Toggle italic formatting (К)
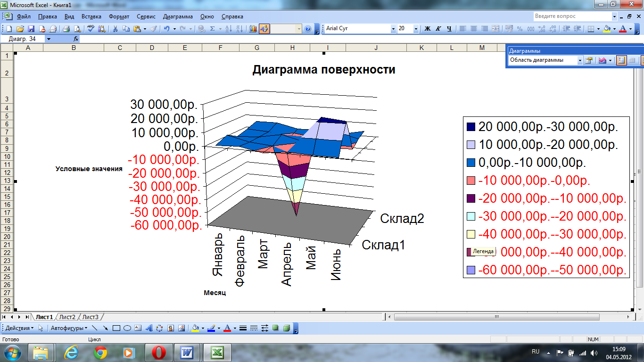Image resolution: width=644 pixels, height=362 pixels. (438, 29)
